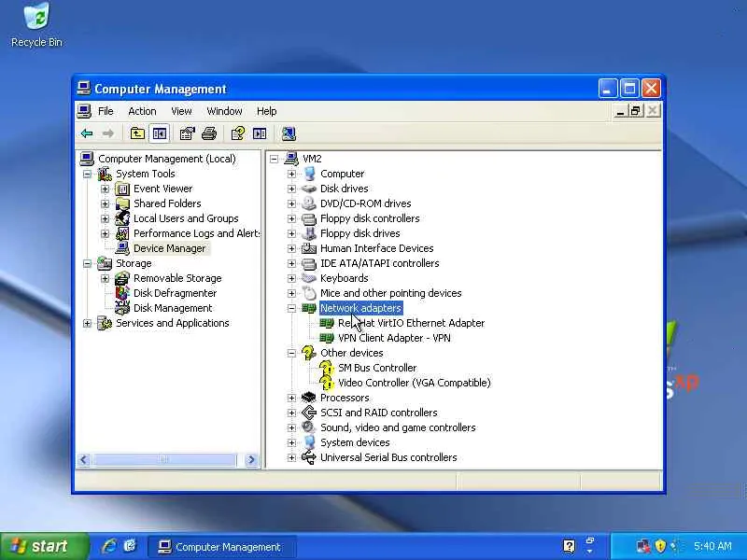Click Computer Management taskbar button

(x=221, y=547)
